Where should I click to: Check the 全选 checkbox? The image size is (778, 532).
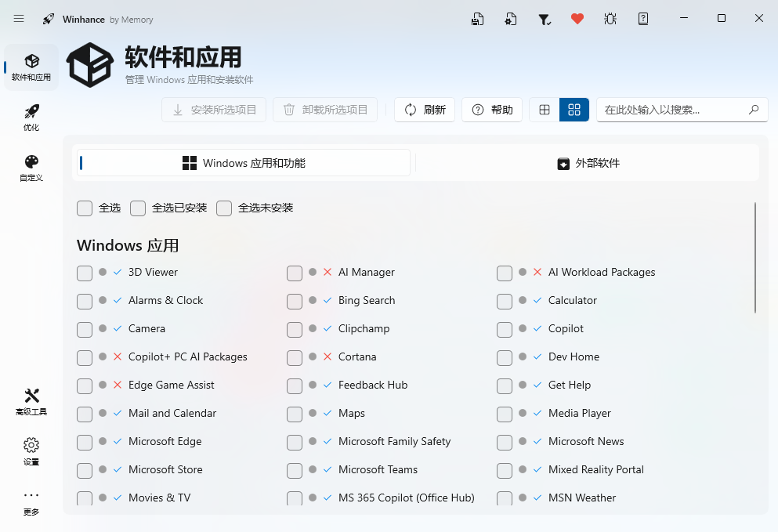(x=85, y=208)
